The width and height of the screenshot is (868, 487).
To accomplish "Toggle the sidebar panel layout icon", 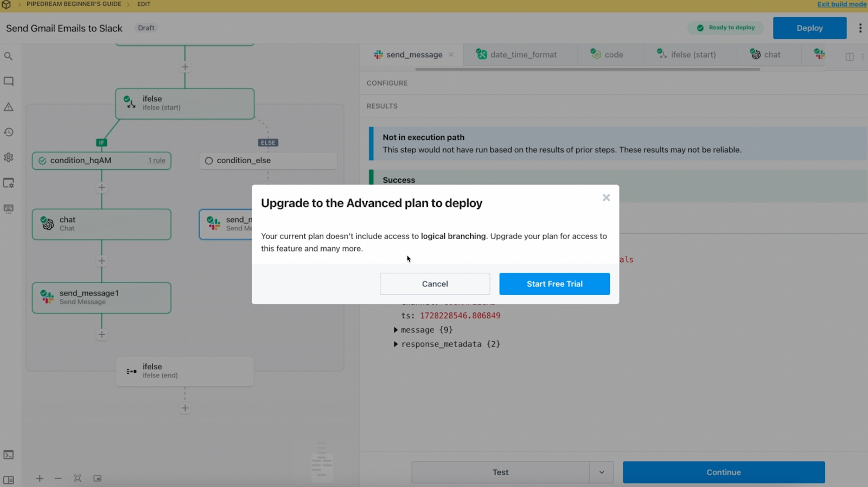I will click(x=9, y=480).
